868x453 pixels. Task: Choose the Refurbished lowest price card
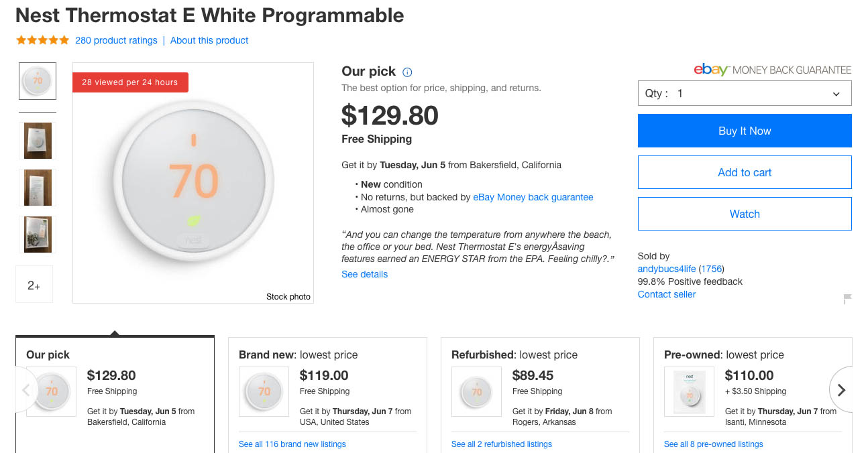point(540,395)
